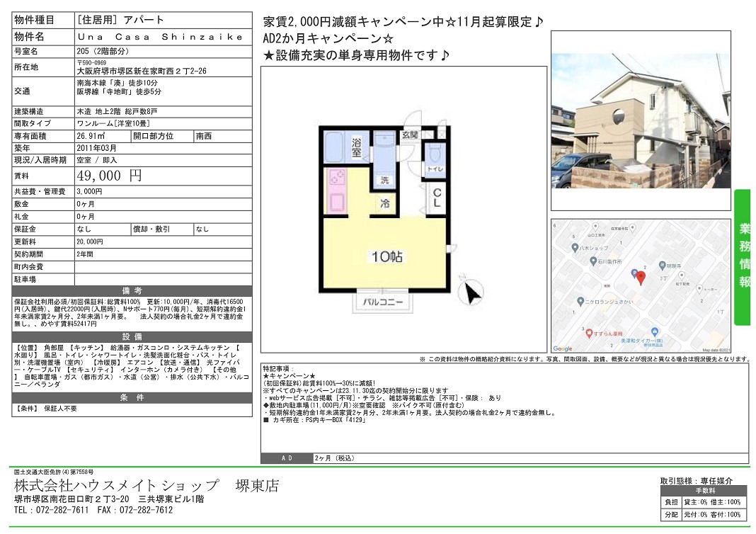Click the 条件 section header

[132, 398]
